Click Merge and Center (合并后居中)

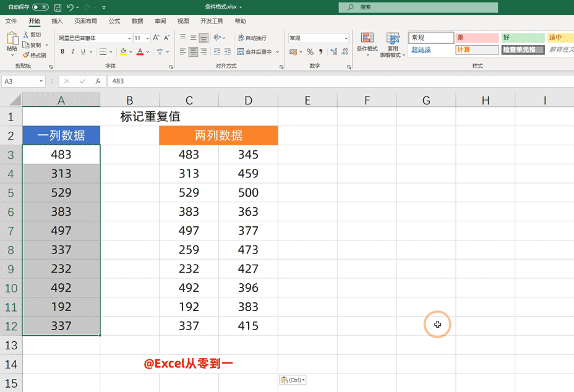click(254, 51)
